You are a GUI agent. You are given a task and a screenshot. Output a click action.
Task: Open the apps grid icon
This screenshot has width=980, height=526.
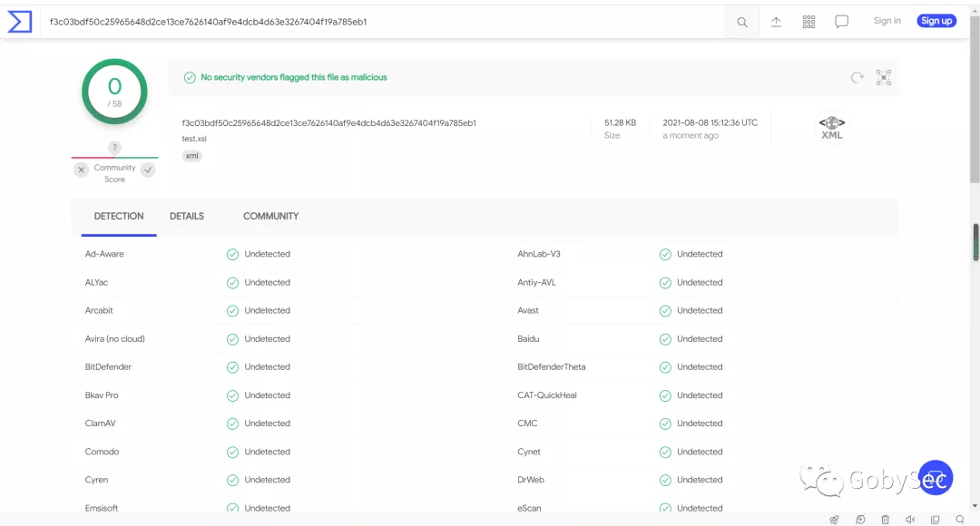point(808,22)
